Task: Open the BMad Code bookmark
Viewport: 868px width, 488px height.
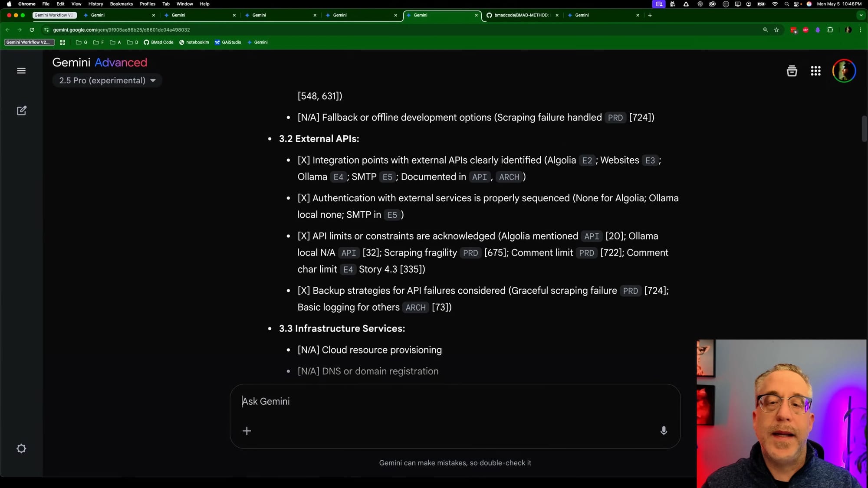Action: 158,43
